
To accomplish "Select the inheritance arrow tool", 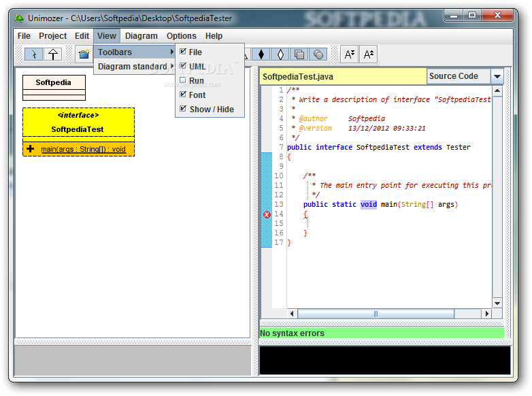I will click(53, 54).
